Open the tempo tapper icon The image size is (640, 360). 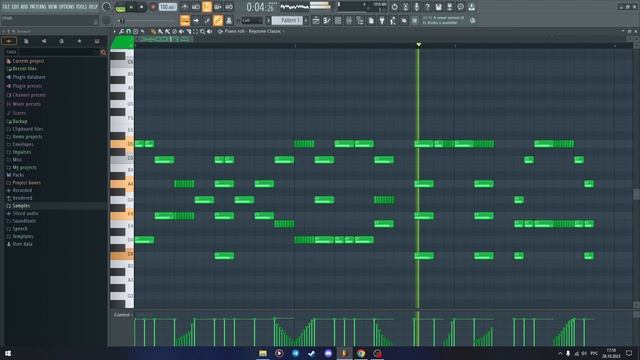coord(393,20)
